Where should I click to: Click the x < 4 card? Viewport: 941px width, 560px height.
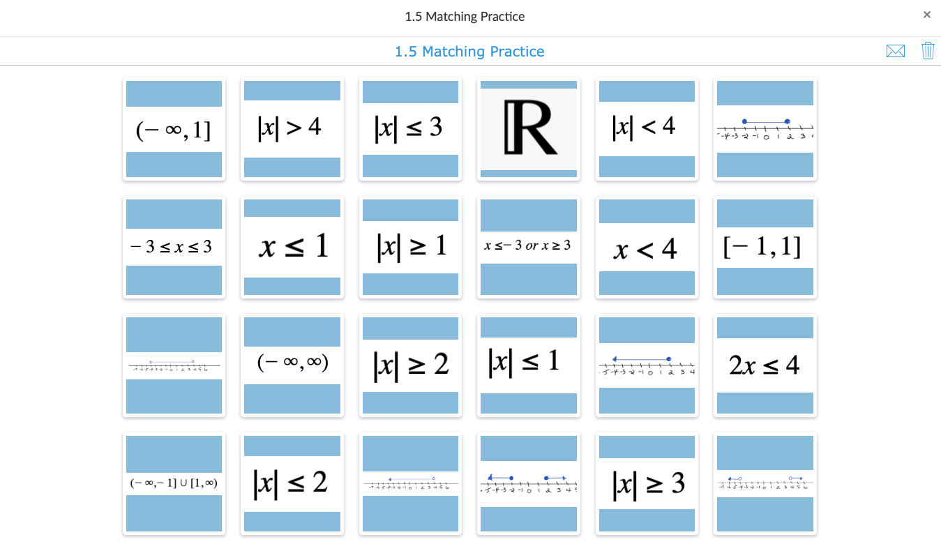click(647, 247)
